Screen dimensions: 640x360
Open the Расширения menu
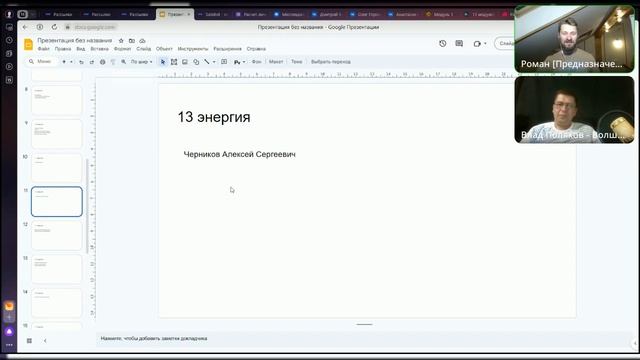pos(227,49)
